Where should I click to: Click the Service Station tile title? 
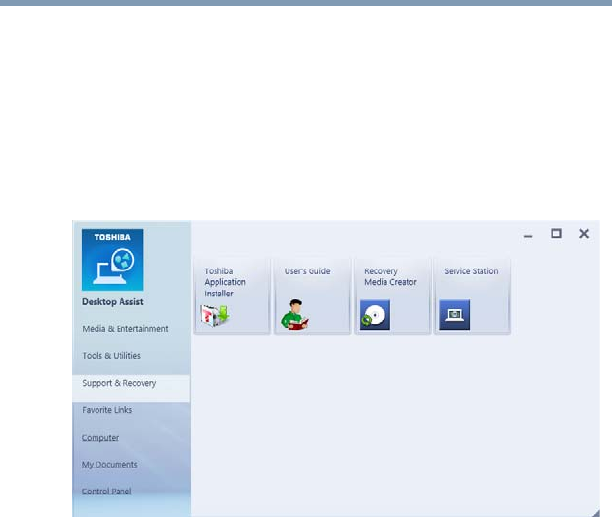pyautogui.click(x=471, y=271)
